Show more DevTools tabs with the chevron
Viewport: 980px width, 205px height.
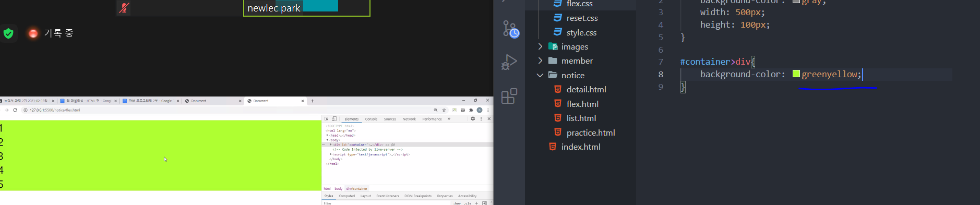click(x=449, y=118)
